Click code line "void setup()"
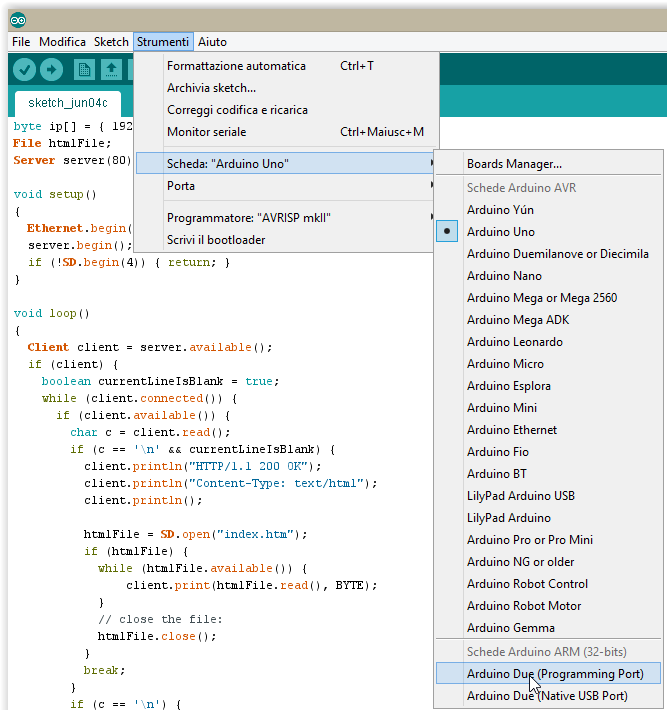This screenshot has width=667, height=710. (55, 194)
